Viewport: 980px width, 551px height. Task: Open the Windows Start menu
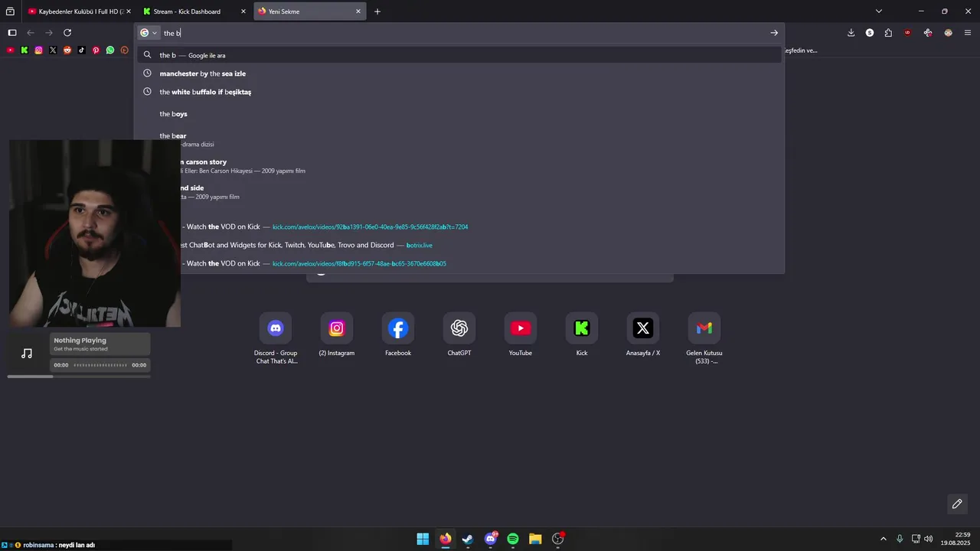click(x=423, y=539)
